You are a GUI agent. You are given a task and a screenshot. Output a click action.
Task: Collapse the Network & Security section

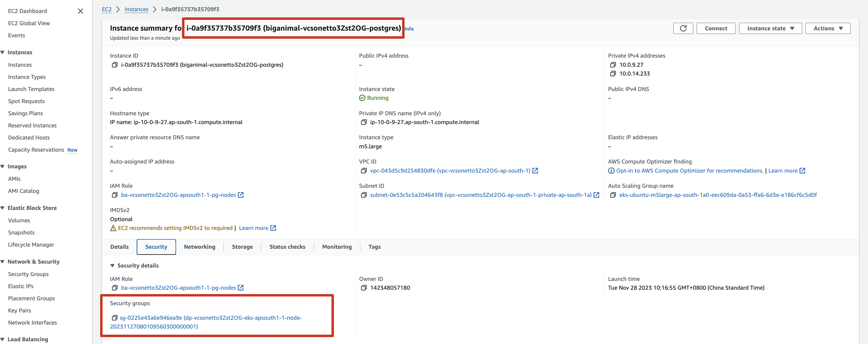2,261
